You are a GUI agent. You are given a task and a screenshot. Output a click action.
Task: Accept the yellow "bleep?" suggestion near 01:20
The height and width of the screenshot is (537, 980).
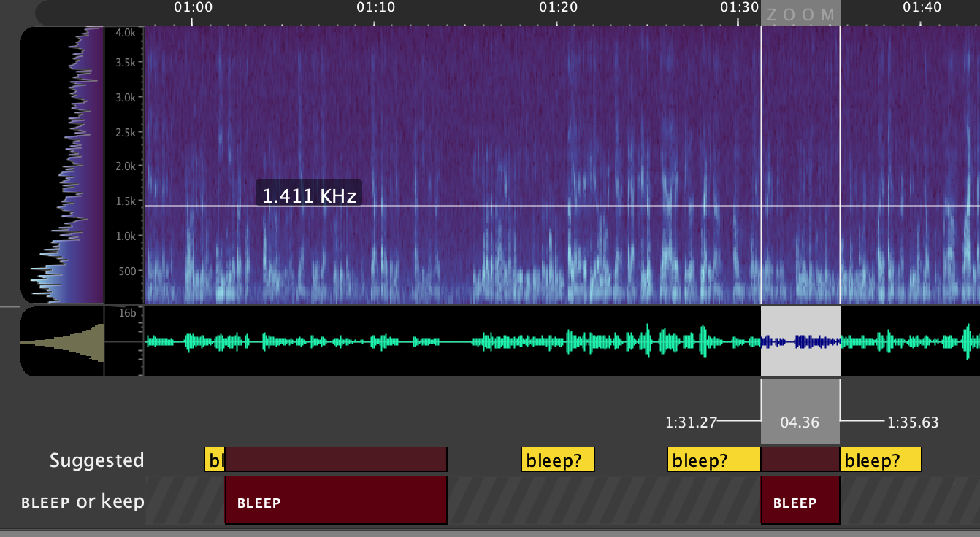point(557,459)
